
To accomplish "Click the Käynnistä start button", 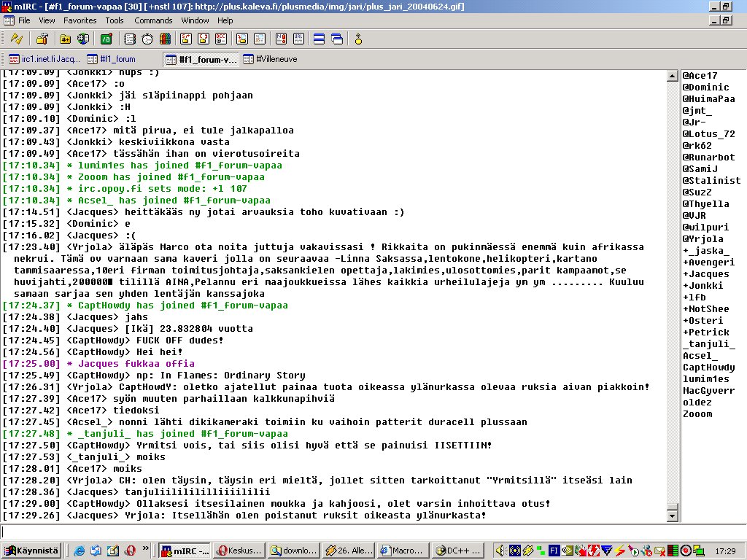I will pos(31,551).
